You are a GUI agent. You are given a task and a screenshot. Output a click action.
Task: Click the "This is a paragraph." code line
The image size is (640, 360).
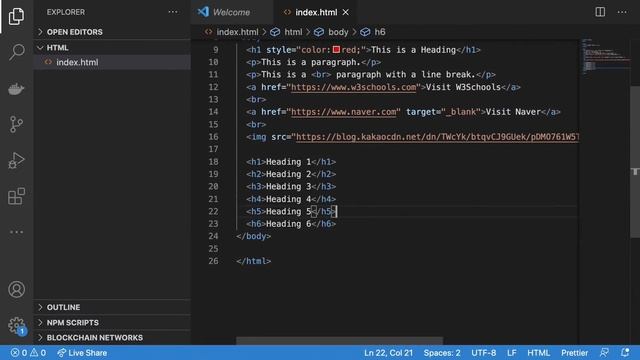pyautogui.click(x=313, y=62)
